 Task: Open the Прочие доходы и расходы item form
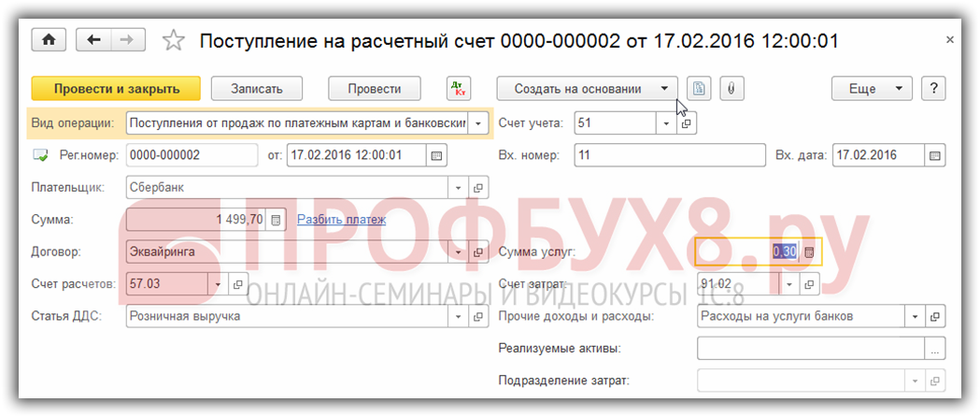tap(935, 316)
